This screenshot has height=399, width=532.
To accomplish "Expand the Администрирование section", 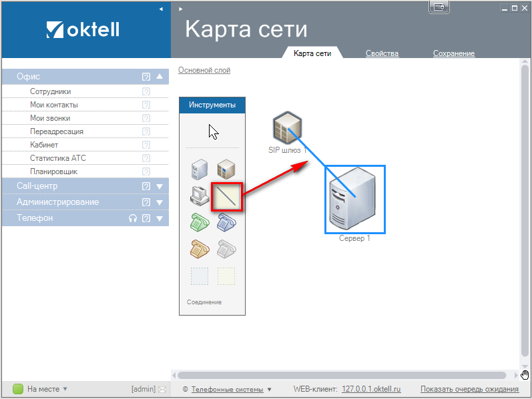I will (x=160, y=202).
